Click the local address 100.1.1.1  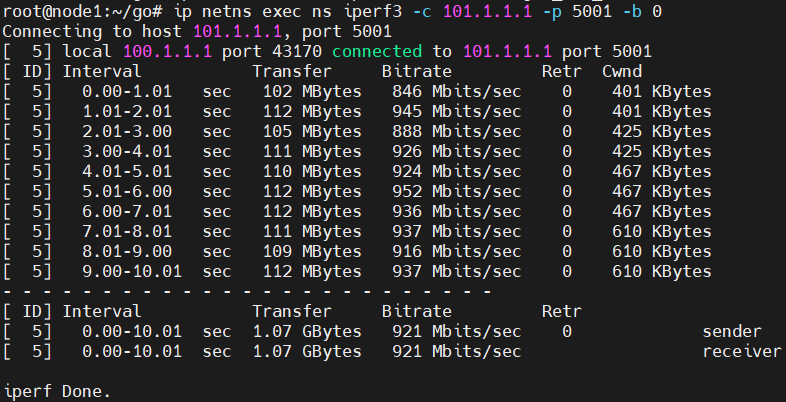162,51
